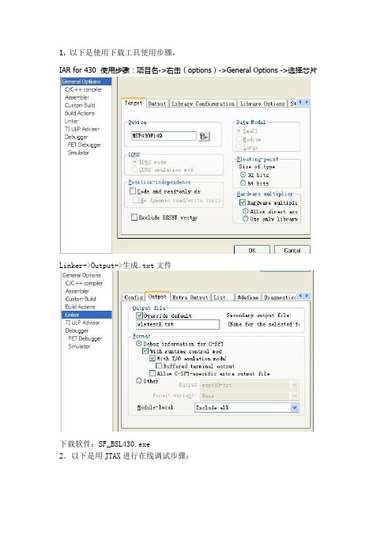Image resolution: width=392 pixels, height=555 pixels.
Task: Open the Format variant None dropdown
Action: point(294,396)
